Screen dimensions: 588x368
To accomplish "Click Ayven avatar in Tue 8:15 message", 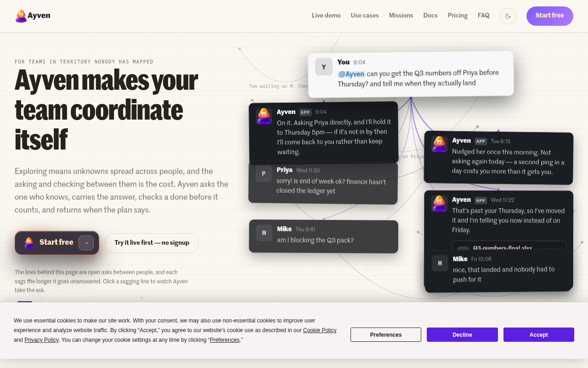I will 439,144.
